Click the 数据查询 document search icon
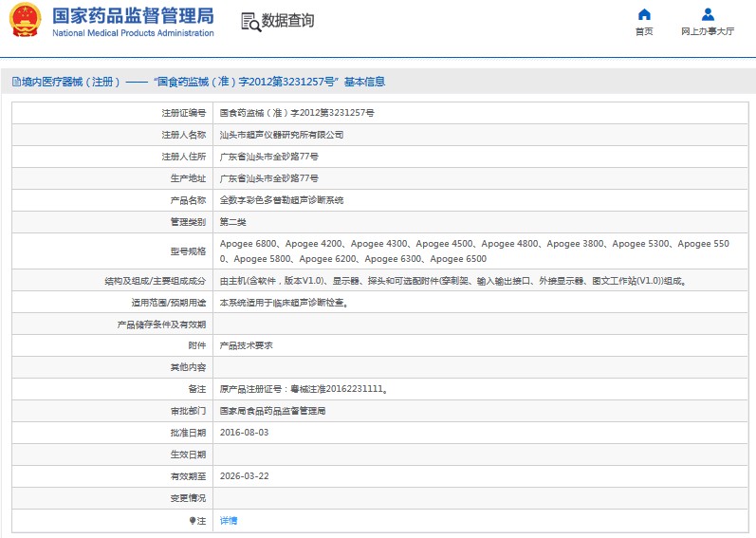The width and height of the screenshot is (756, 538). point(249,22)
